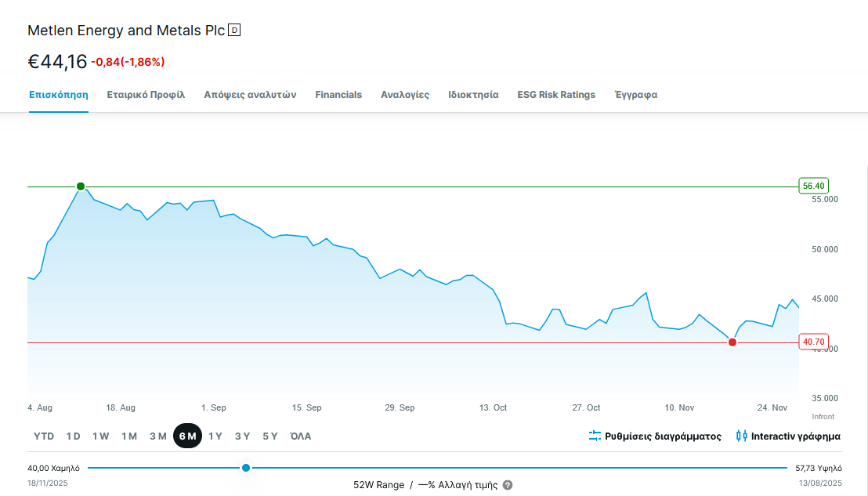
Task: Click the 52W range slider handle
Action: [246, 468]
